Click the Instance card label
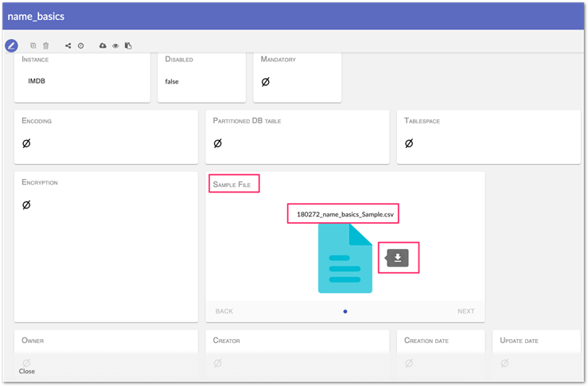The height and width of the screenshot is (386, 588). tap(35, 59)
